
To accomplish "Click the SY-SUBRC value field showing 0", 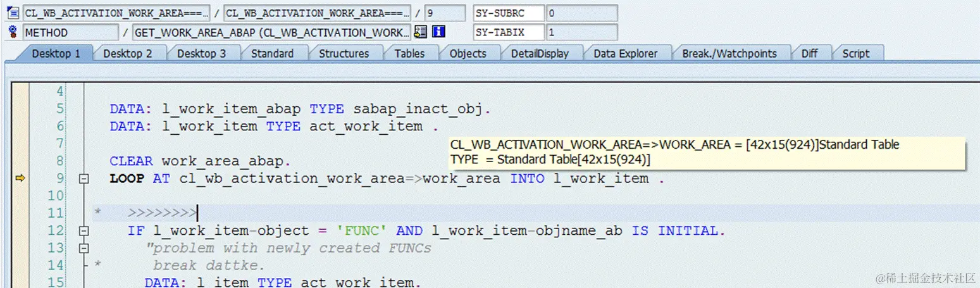I will pos(582,13).
